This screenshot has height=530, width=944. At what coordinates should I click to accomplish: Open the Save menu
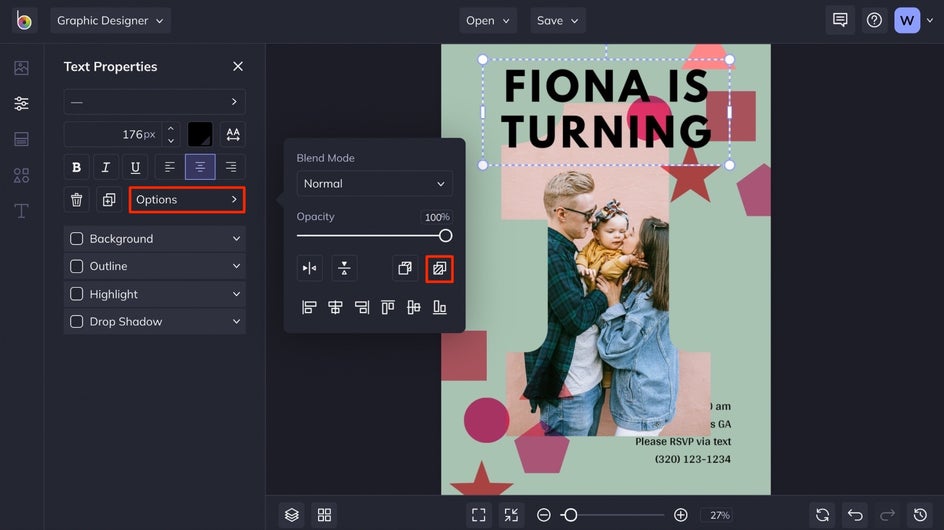pos(557,20)
